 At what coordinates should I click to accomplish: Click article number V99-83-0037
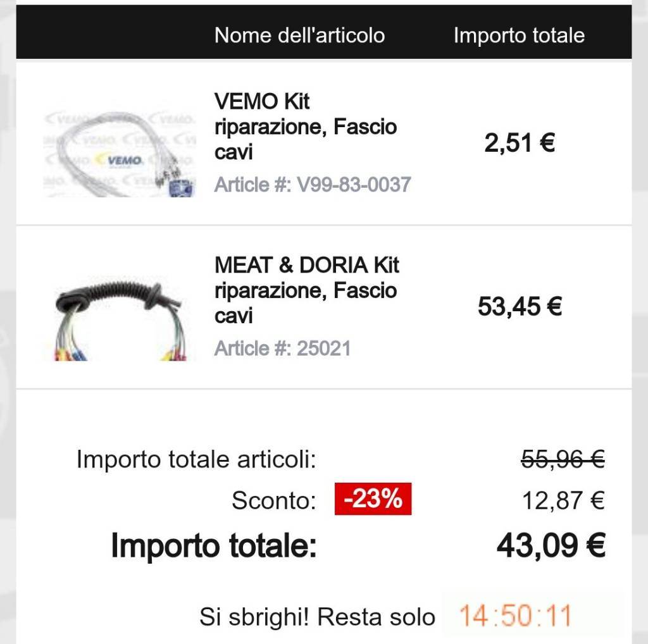313,185
